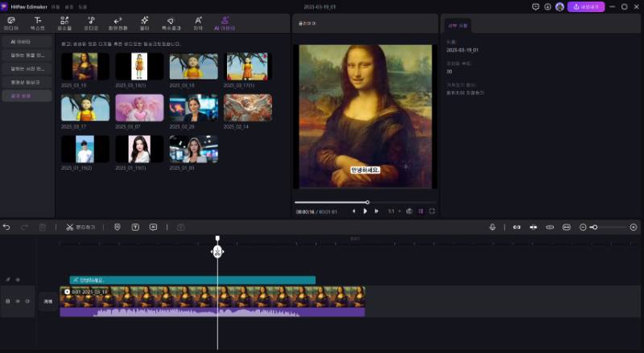The width and height of the screenshot is (644, 353).
Task: Select the AI Avatar sidebar category
Action: (x=27, y=42)
